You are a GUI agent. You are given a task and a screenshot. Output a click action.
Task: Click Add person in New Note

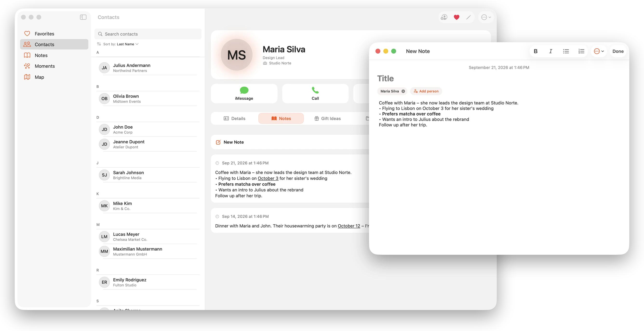click(x=426, y=91)
